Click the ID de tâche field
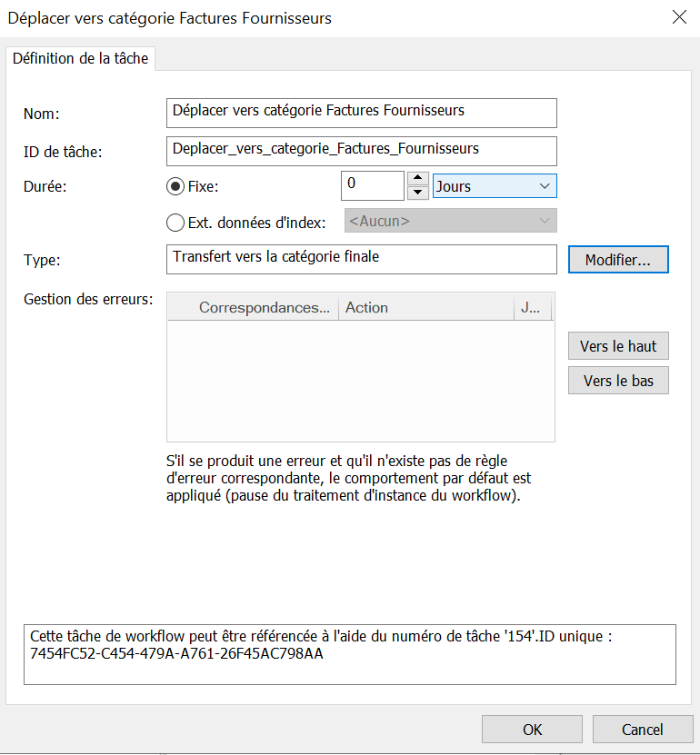Viewport: 700px width, 755px height. click(361, 150)
